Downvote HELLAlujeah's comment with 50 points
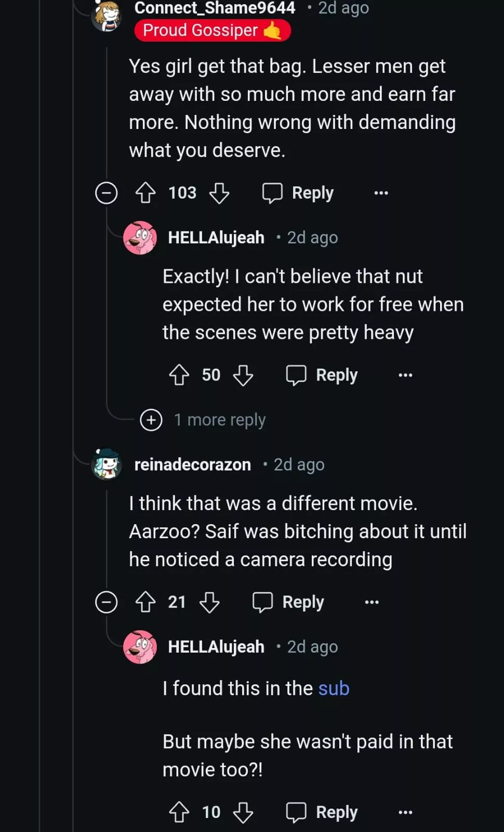 (243, 375)
